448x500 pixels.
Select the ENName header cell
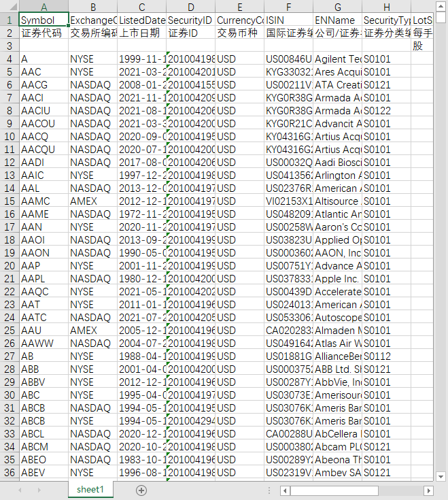click(x=337, y=20)
